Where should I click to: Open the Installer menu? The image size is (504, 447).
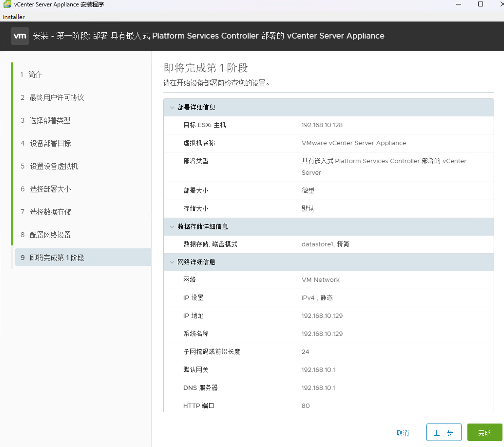pyautogui.click(x=14, y=17)
